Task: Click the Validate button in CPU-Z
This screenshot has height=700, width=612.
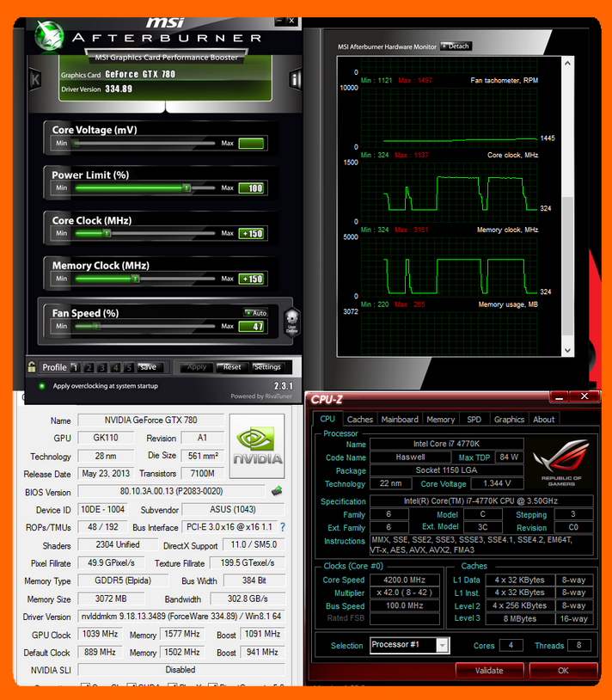Action: [489, 670]
